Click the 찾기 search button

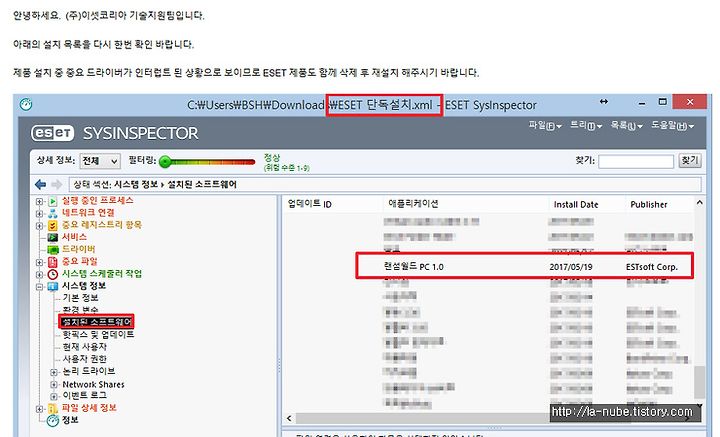[690, 161]
